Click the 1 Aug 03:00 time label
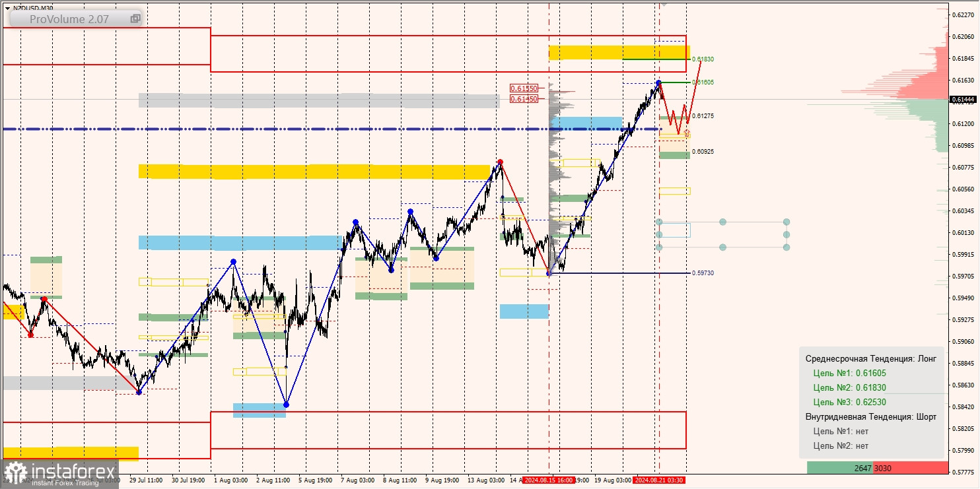 (x=230, y=480)
